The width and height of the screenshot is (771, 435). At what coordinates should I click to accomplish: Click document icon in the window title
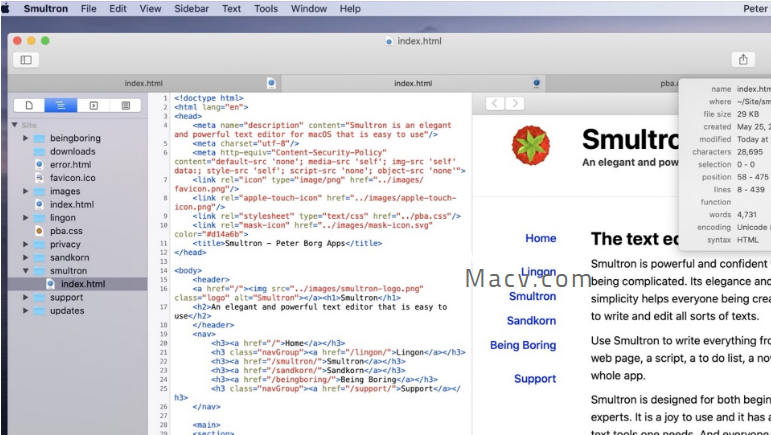(389, 41)
